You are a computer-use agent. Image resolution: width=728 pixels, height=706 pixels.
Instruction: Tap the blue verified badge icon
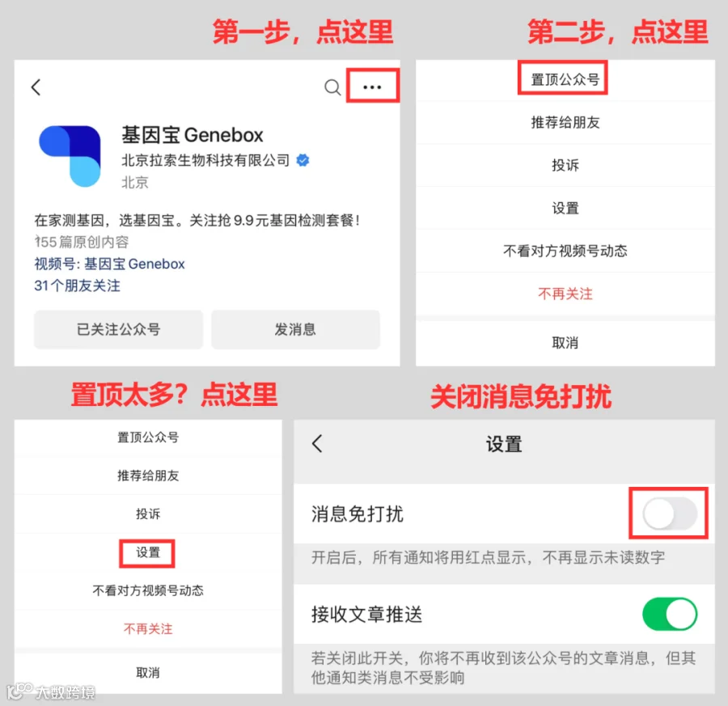[x=303, y=160]
